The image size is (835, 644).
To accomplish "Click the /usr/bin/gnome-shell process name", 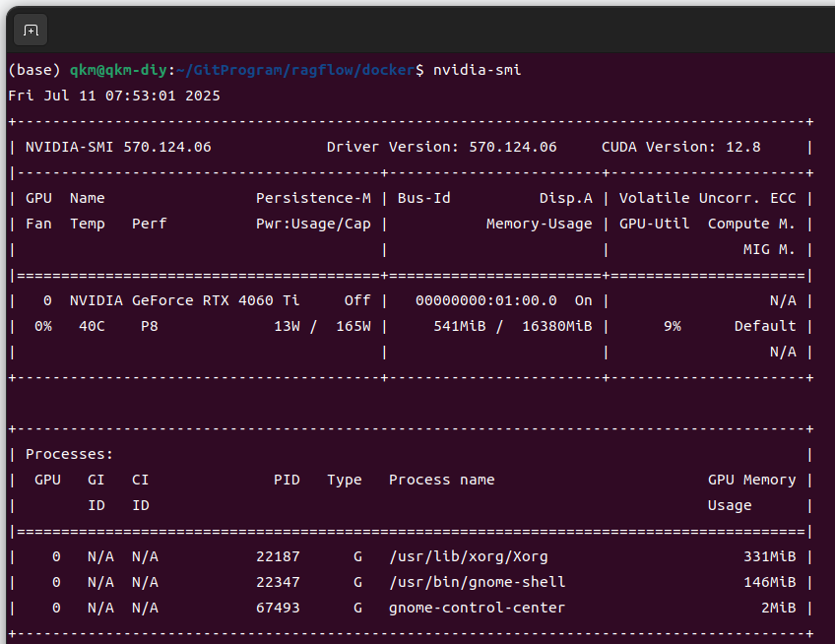I will (478, 583).
